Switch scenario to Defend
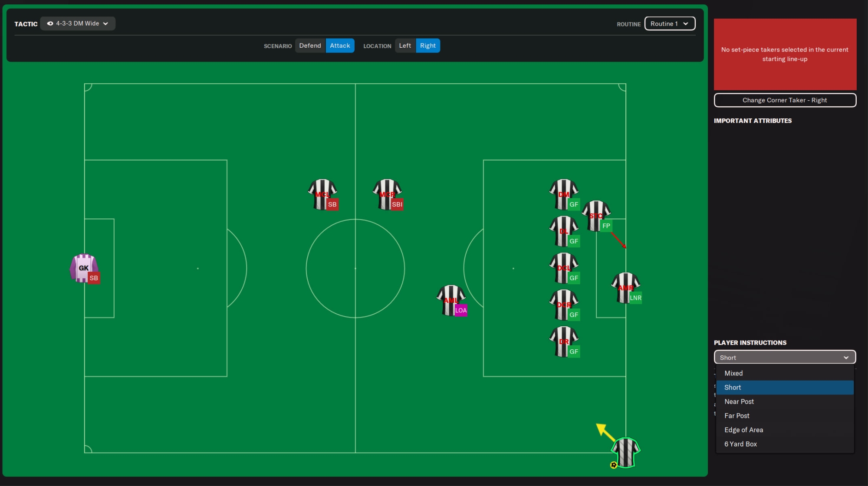This screenshot has width=868, height=486. coord(310,45)
